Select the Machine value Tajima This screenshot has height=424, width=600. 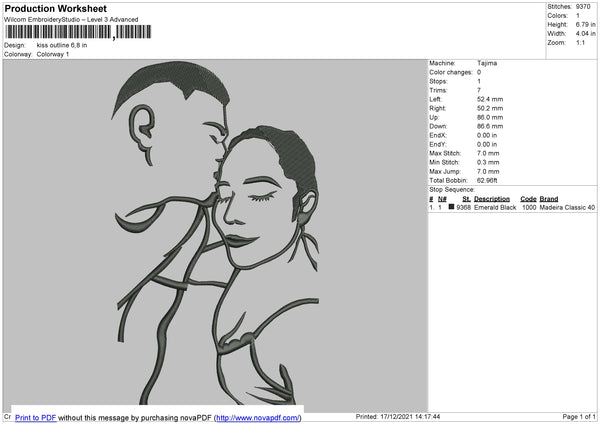[x=487, y=63]
